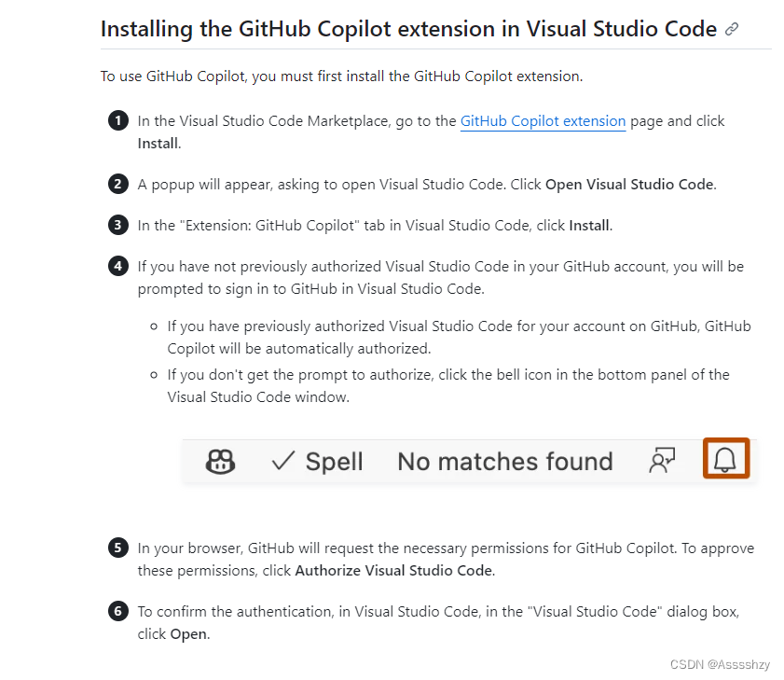Click the 'Open Visual Studio Code' bold text
Image resolution: width=784 pixels, height=680 pixels.
[628, 184]
